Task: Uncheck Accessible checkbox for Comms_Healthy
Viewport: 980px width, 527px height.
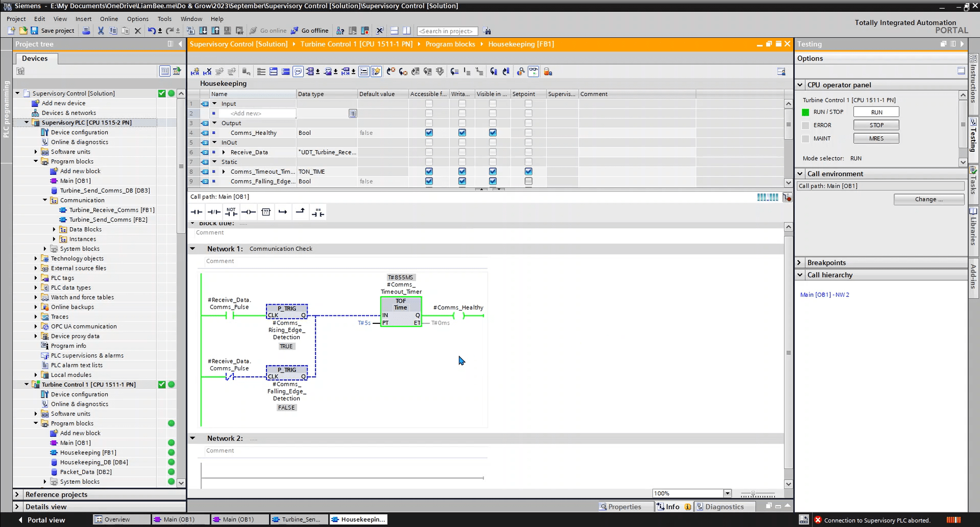Action: [429, 133]
